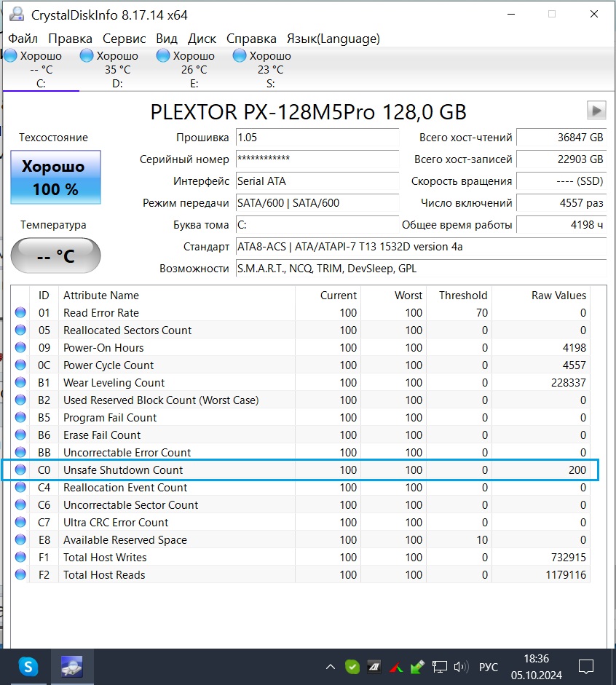Open the Правка menu
The width and height of the screenshot is (616, 685).
pyautogui.click(x=70, y=39)
